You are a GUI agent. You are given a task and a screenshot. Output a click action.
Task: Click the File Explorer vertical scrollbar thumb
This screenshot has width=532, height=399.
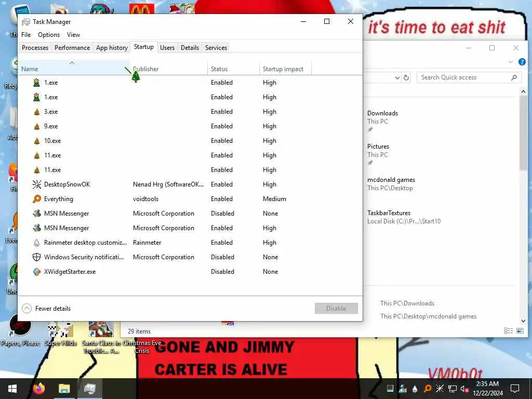[523, 133]
